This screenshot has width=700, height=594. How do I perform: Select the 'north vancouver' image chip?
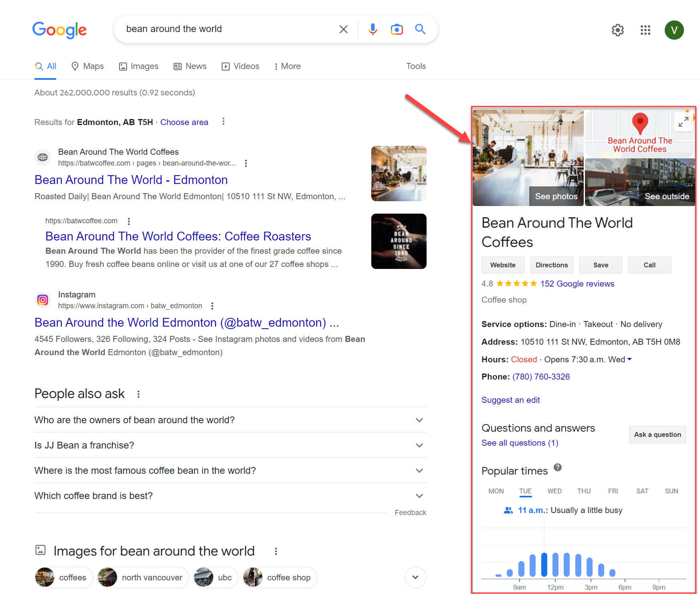click(x=143, y=577)
